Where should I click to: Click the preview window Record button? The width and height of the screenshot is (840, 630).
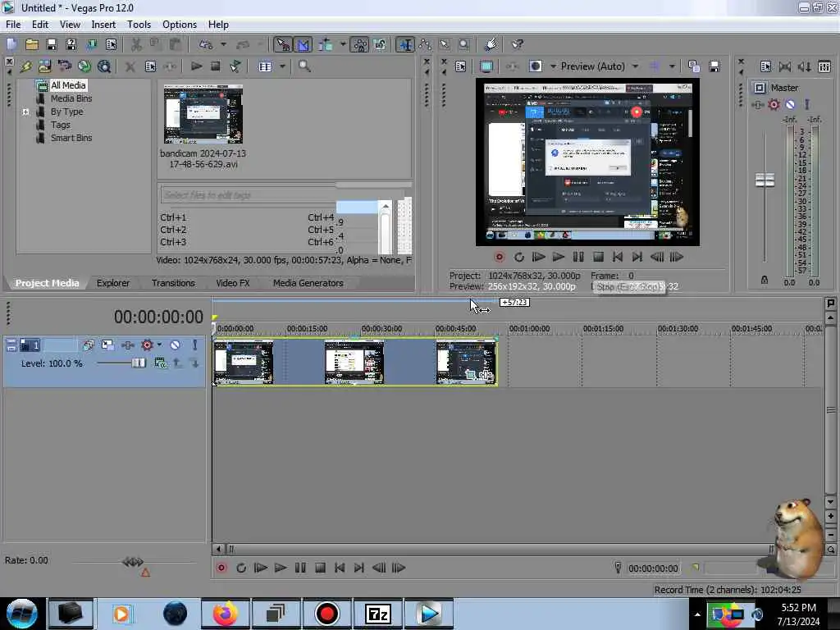coord(500,257)
